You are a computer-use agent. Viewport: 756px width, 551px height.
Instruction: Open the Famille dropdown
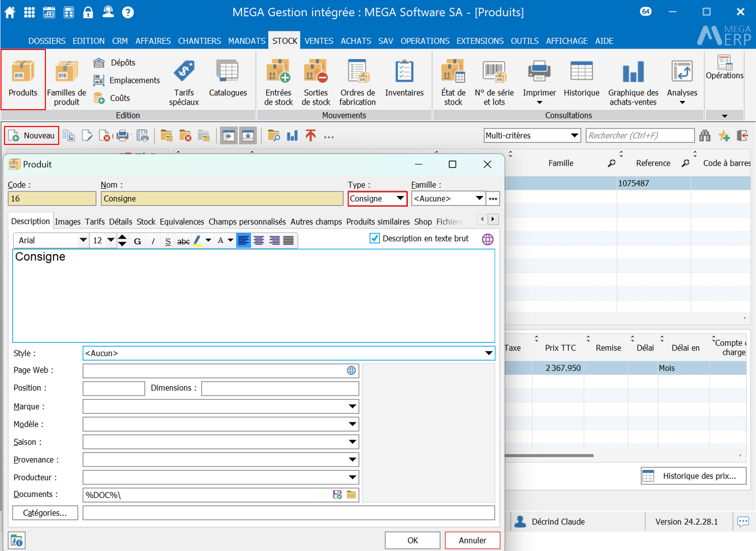pos(479,198)
